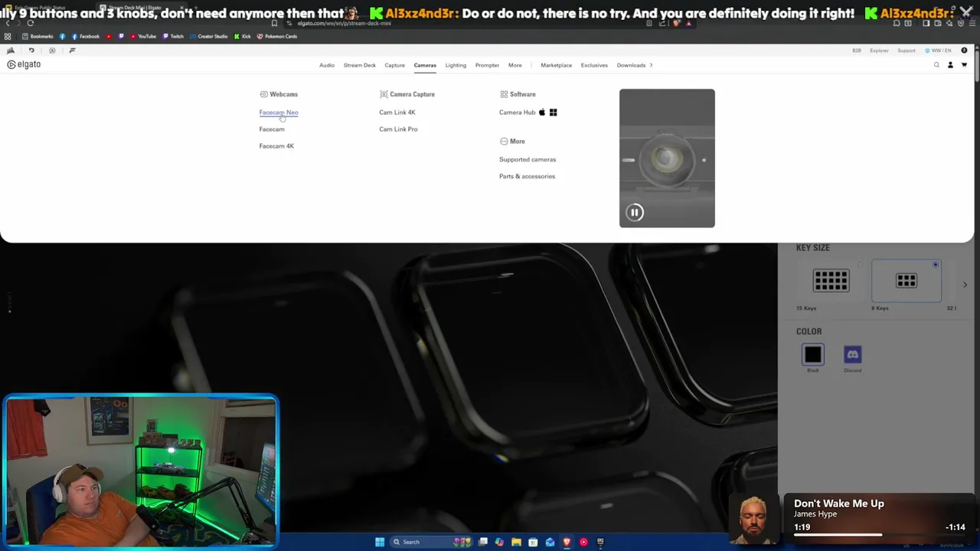
Task: Click the Windows icon beside Camera Hub
Action: pos(553,112)
